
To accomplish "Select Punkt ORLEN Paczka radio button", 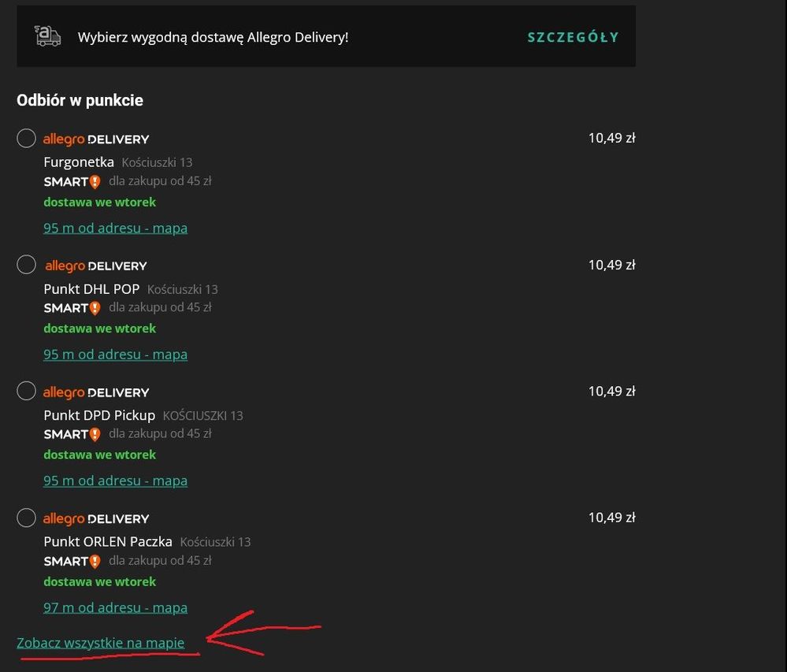I will click(x=26, y=518).
